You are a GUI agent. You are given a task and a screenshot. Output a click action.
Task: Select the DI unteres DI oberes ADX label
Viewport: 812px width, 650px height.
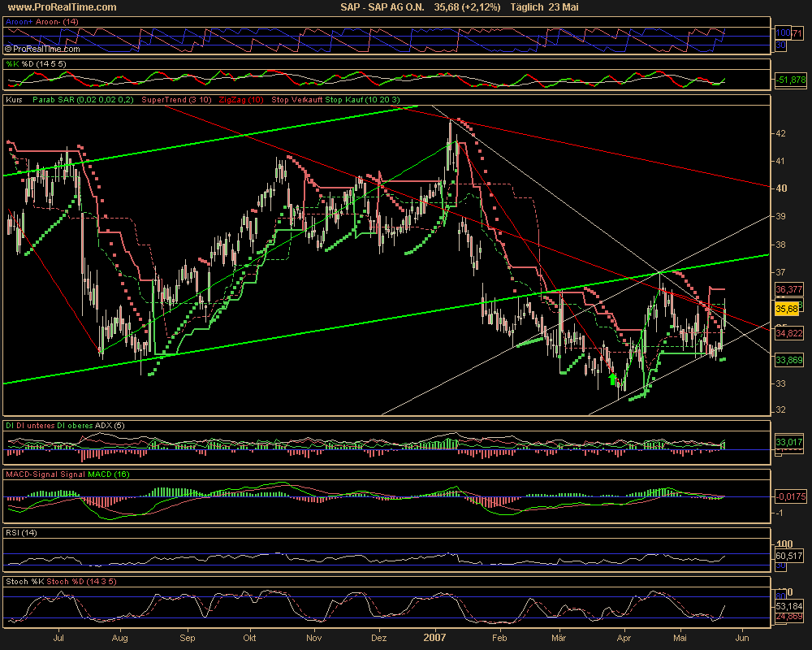coord(56,425)
